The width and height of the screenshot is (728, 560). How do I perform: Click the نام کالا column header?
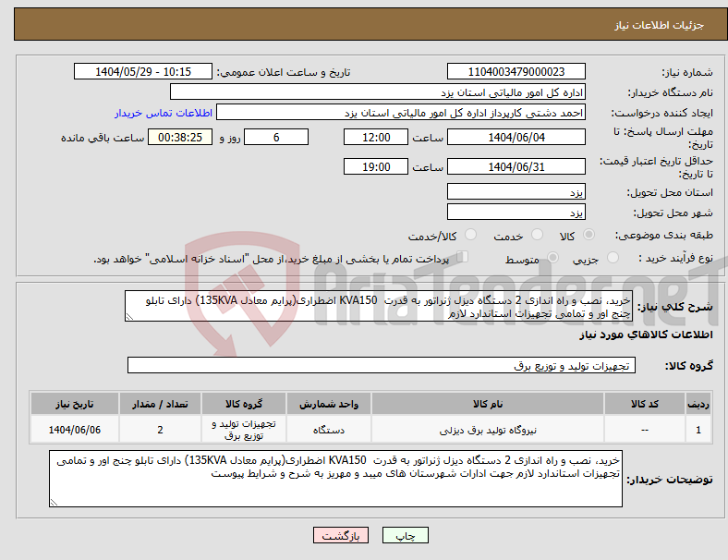pos(488,404)
